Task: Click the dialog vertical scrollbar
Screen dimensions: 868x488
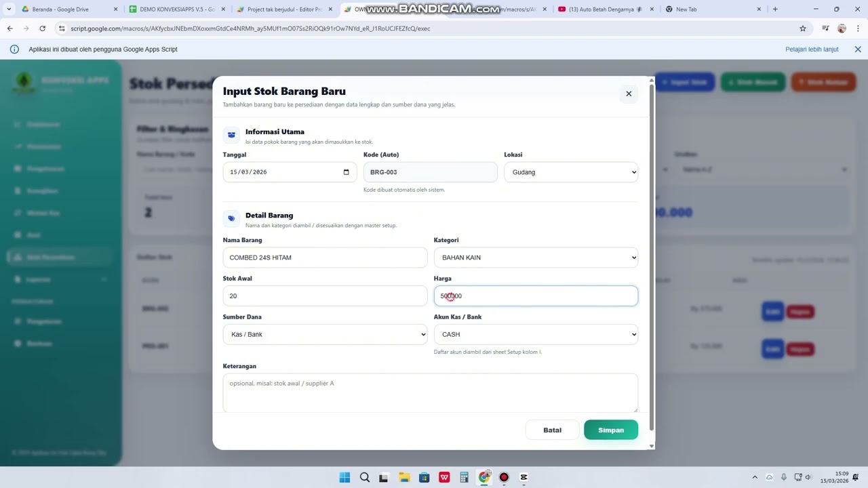Action: click(652, 258)
